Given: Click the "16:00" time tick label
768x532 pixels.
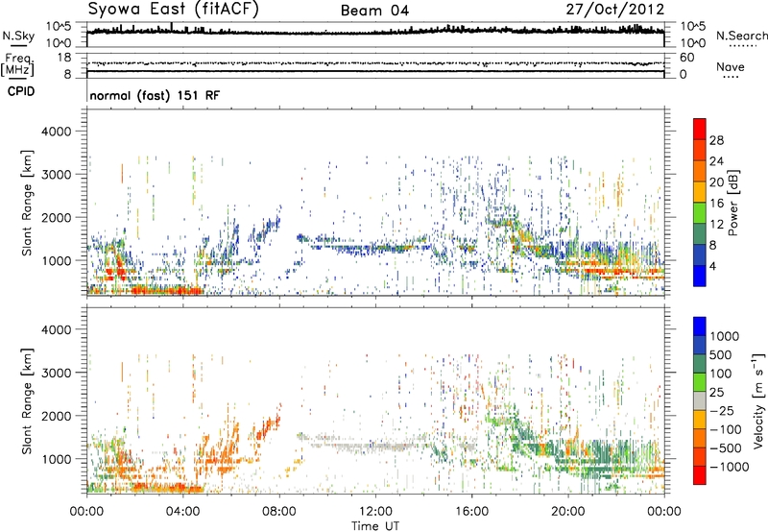Looking at the screenshot, I should click(471, 512).
